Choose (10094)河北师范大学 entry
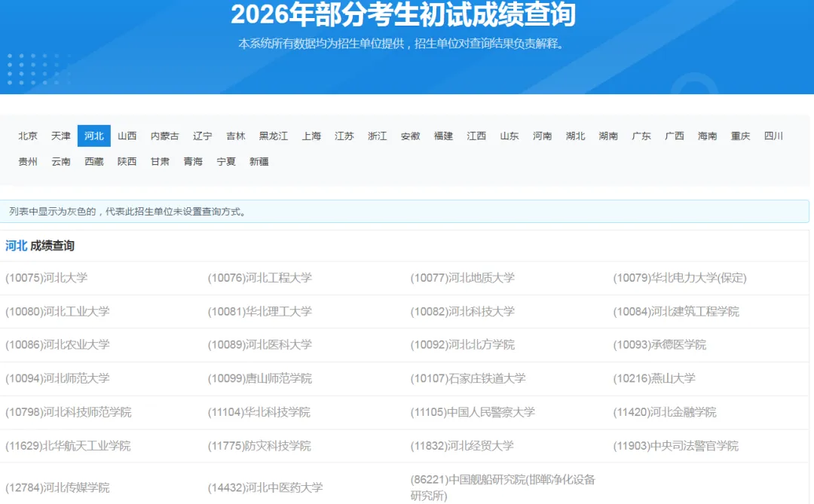The image size is (814, 504). (57, 378)
